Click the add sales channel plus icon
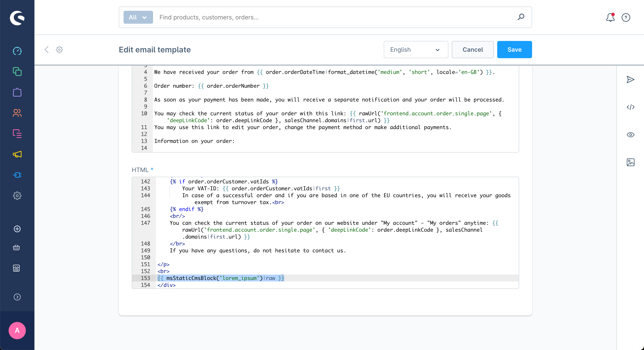 tap(17, 229)
